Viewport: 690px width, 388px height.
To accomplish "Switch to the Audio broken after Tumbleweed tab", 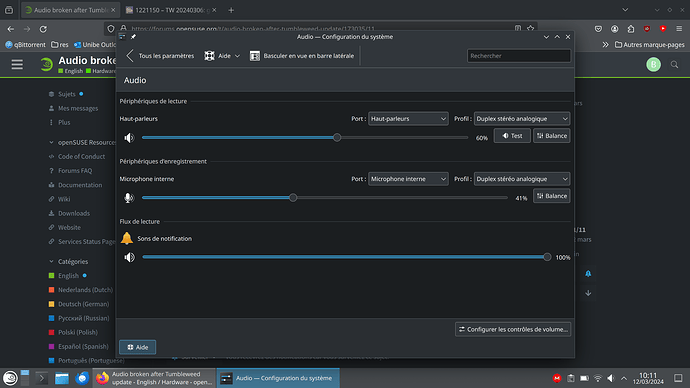I will point(70,10).
